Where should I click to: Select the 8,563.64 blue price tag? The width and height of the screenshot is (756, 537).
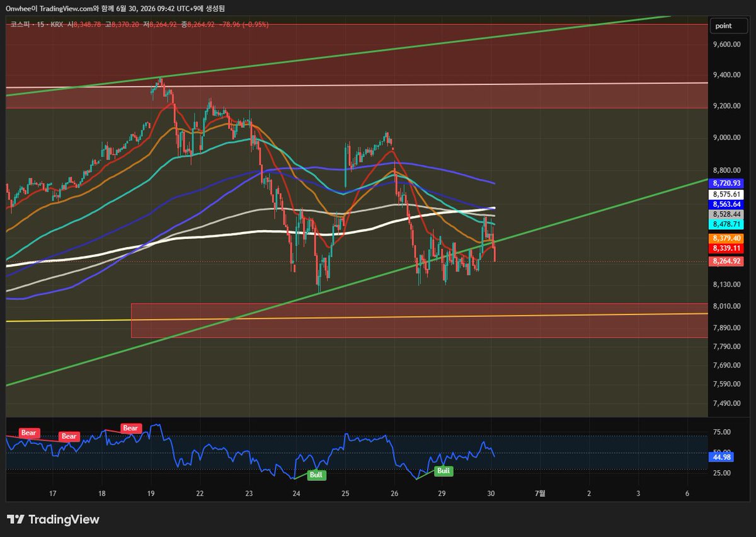coord(728,204)
